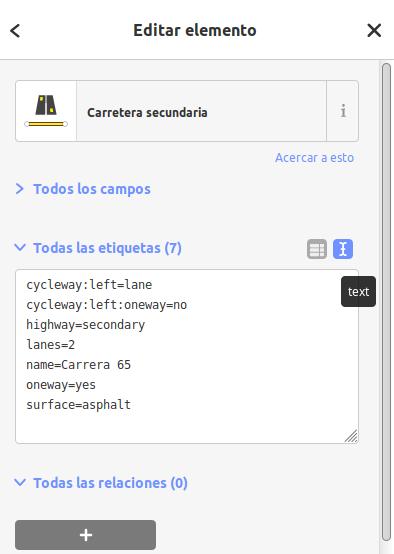Switch tag editor to text view

click(x=343, y=249)
